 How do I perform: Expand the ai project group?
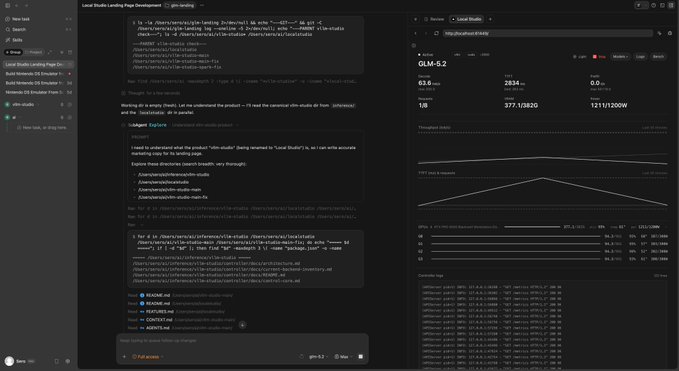point(14,117)
